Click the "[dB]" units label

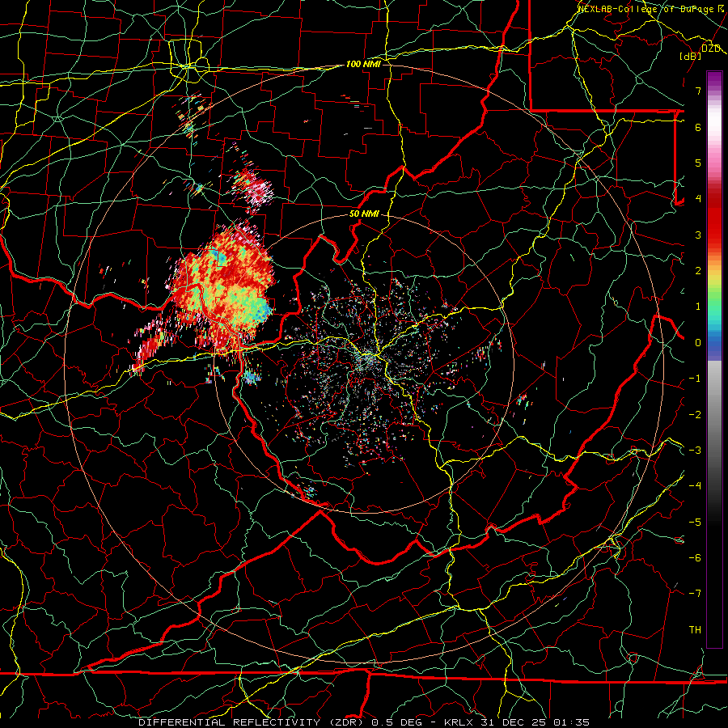coord(691,56)
